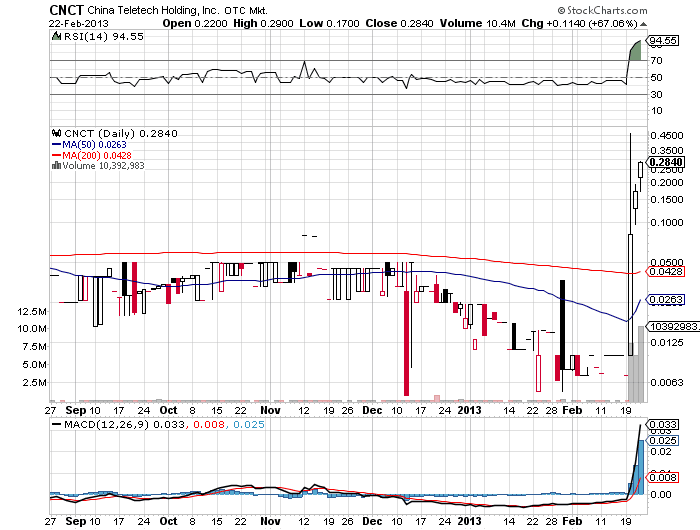Screen dimensions: 700x530
Task: Click the Chg +0.1140 (+67.06%) value
Action: tap(579, 23)
